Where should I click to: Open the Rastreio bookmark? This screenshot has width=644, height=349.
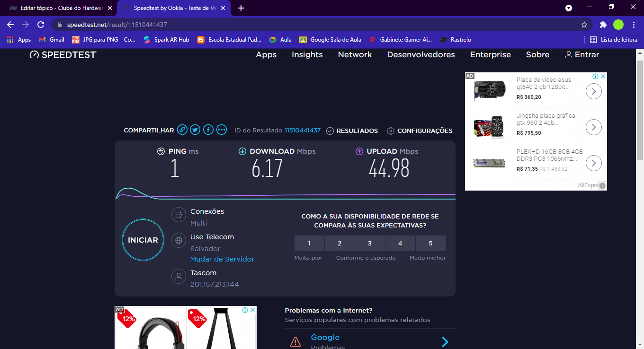click(x=456, y=40)
